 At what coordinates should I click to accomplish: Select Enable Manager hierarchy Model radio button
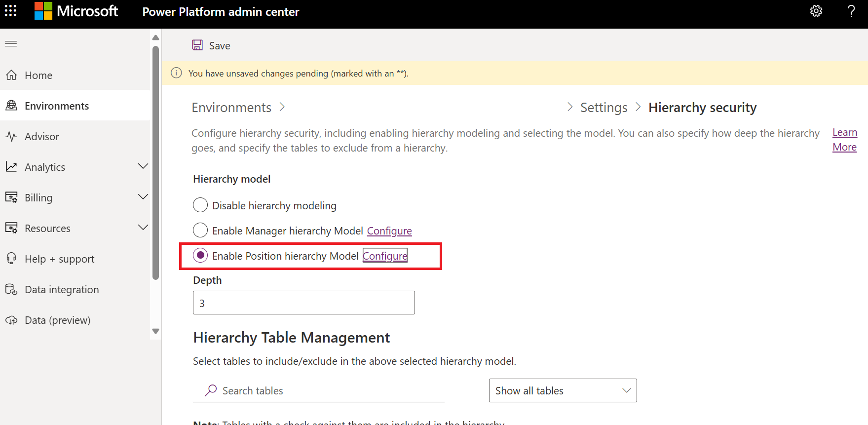coord(200,230)
